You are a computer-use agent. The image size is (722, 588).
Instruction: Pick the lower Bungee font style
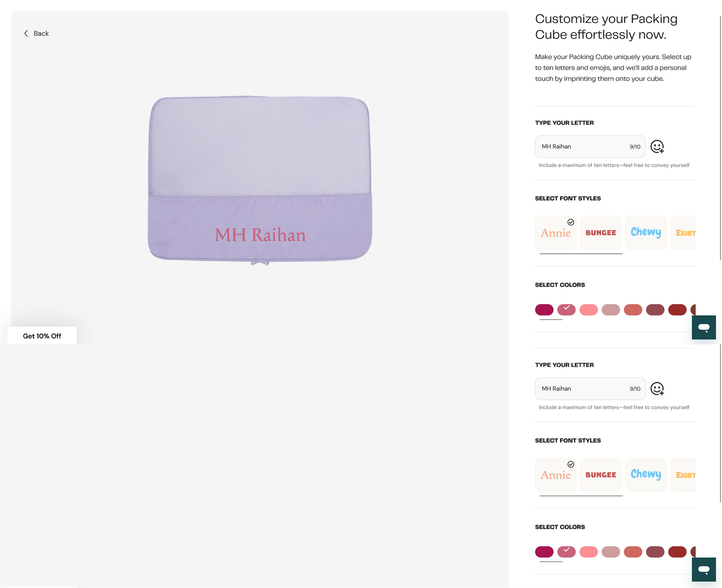601,475
